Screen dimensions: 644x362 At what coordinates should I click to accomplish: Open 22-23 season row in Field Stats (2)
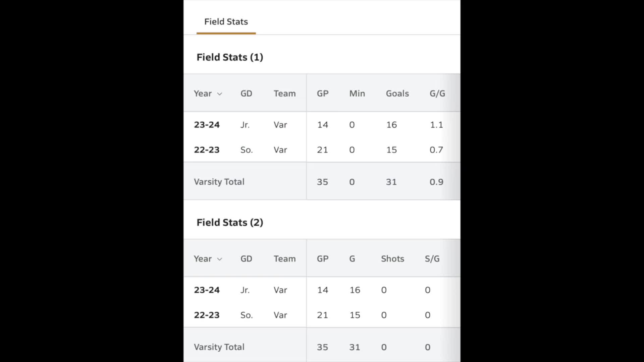pyautogui.click(x=207, y=315)
